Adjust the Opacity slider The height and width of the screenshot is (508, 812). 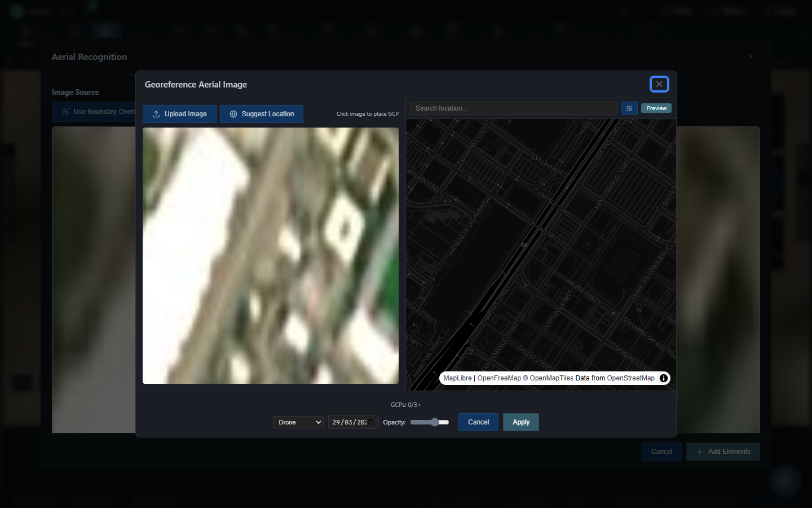[430, 422]
